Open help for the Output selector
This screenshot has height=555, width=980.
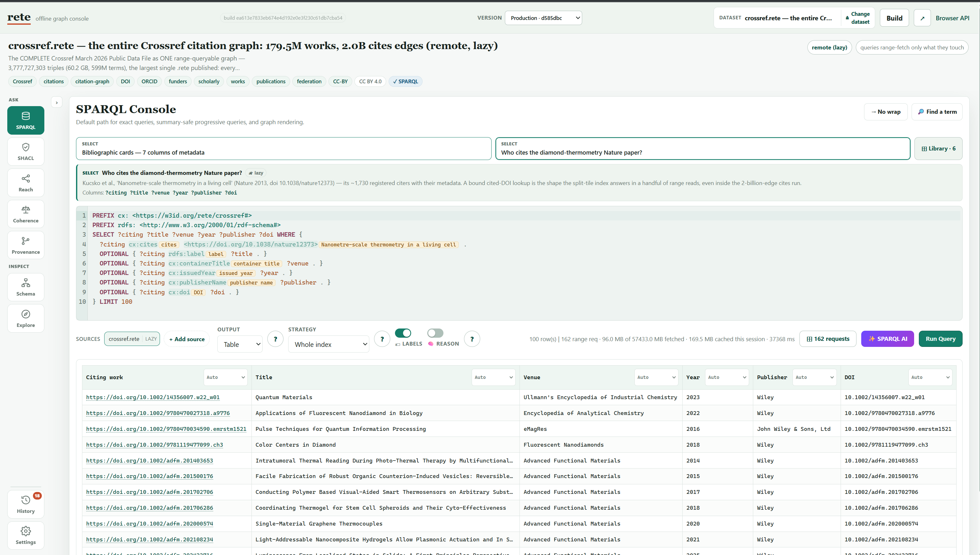click(x=275, y=339)
